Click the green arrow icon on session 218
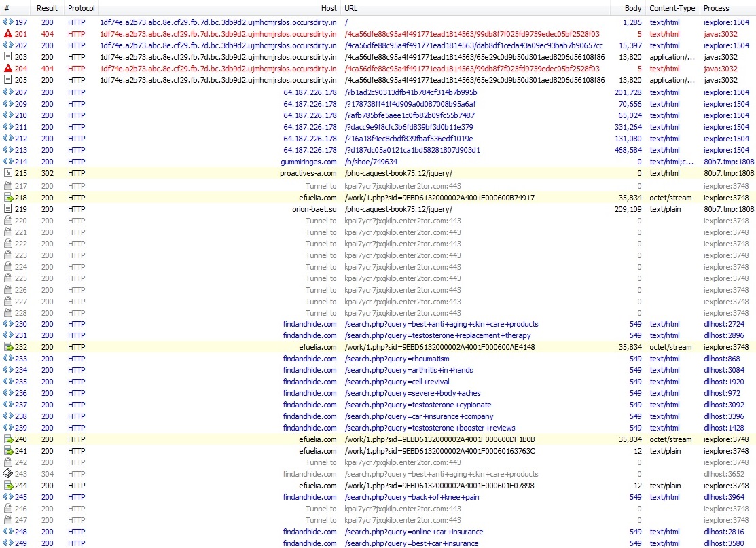The width and height of the screenshot is (756, 548). (x=7, y=198)
